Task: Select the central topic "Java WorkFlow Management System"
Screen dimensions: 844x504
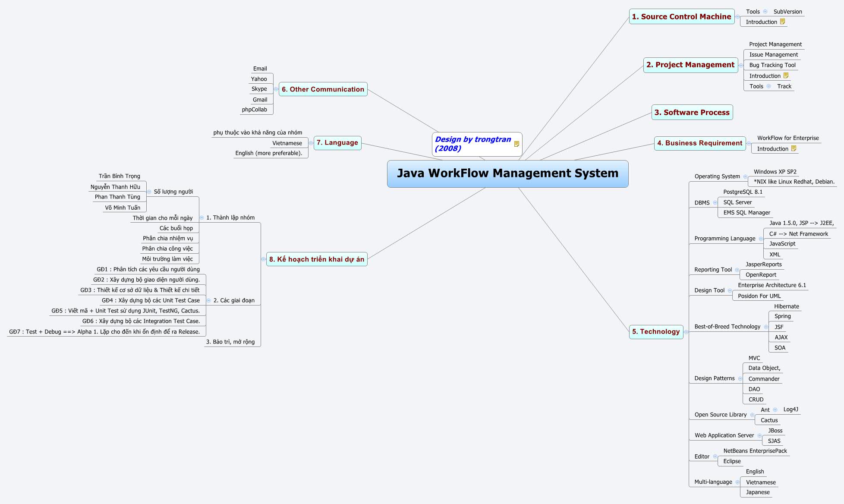Action: pos(508,173)
